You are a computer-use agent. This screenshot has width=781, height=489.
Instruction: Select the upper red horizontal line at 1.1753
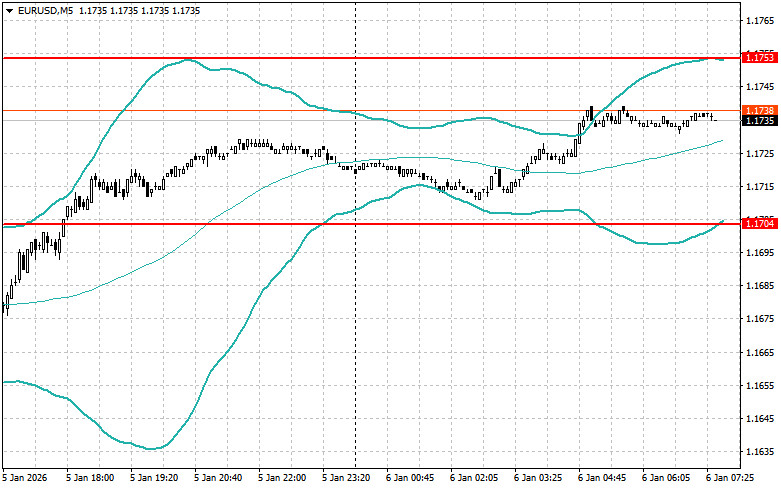372,58
